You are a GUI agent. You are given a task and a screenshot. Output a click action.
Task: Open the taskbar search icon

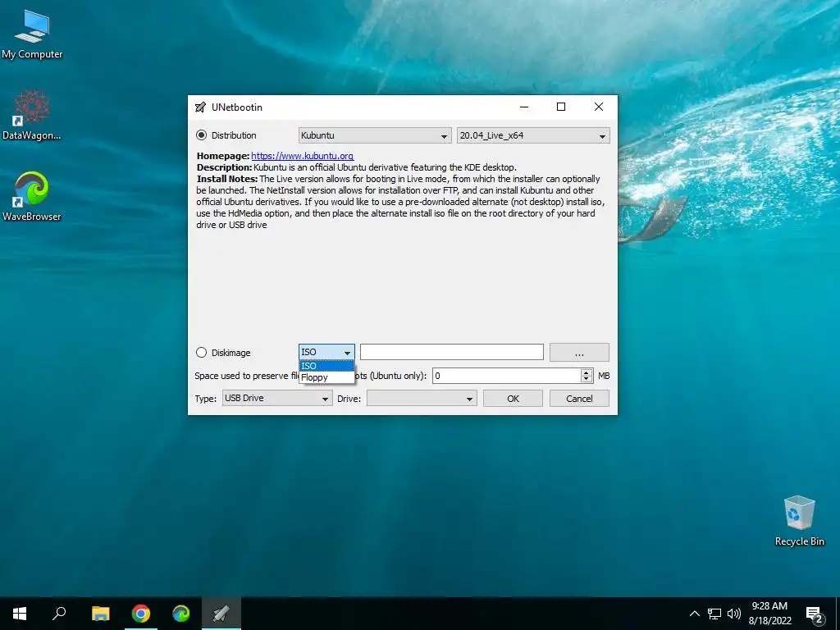point(59,614)
